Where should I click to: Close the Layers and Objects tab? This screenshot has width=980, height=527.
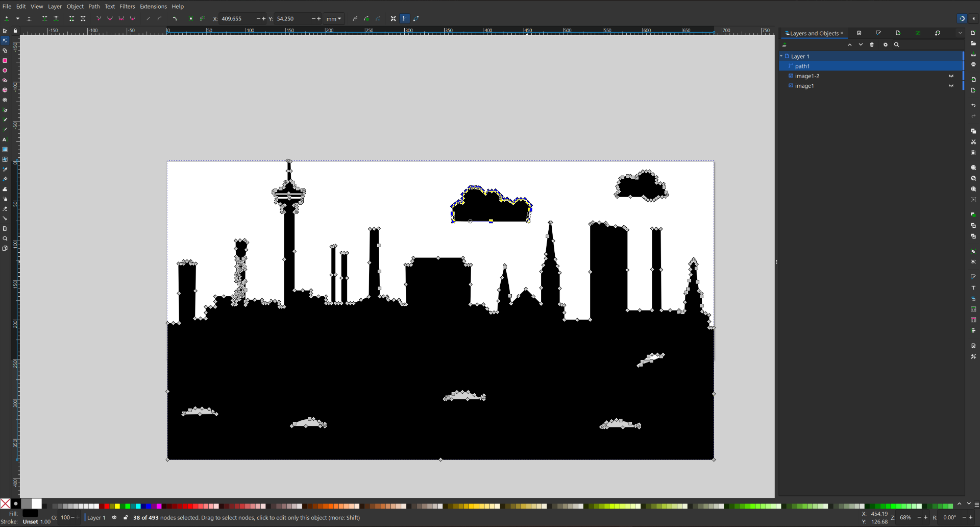click(842, 34)
